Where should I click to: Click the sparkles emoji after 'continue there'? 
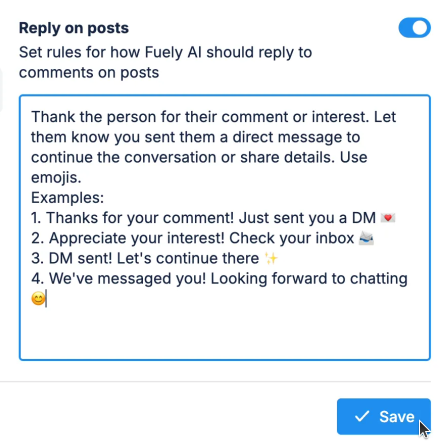271,258
